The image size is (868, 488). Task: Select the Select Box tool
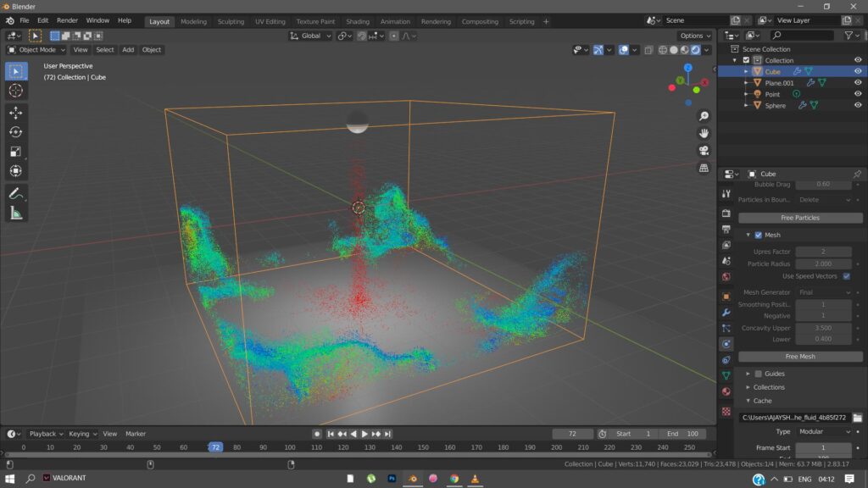coord(16,71)
